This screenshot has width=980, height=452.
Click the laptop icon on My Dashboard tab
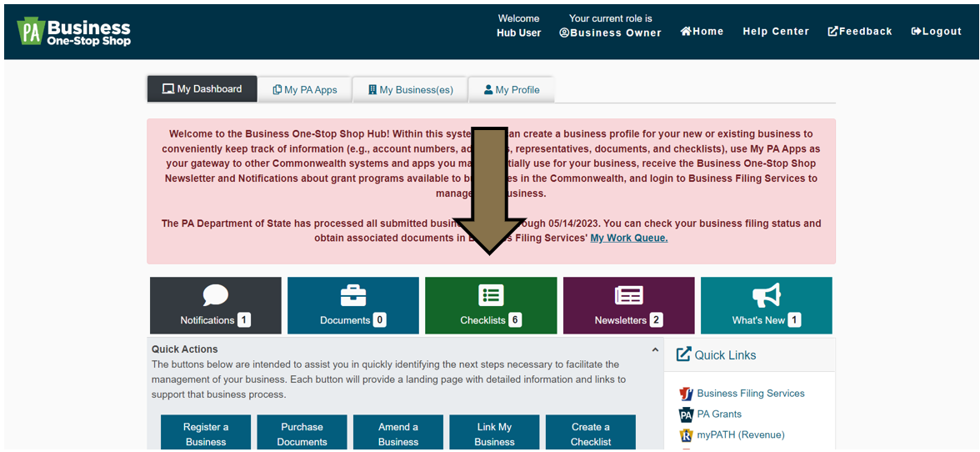[x=168, y=88]
